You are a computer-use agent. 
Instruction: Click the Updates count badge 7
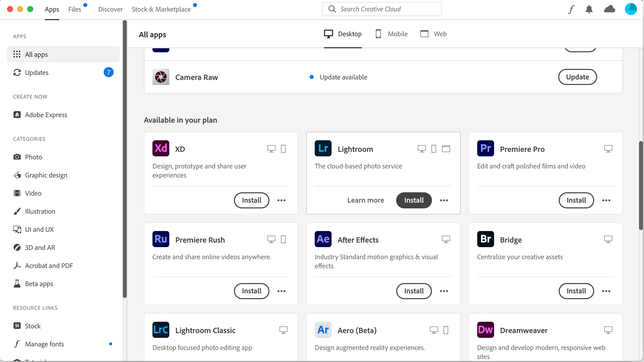109,72
